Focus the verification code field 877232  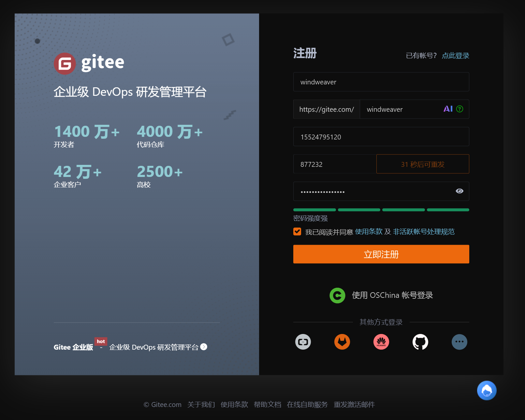335,164
